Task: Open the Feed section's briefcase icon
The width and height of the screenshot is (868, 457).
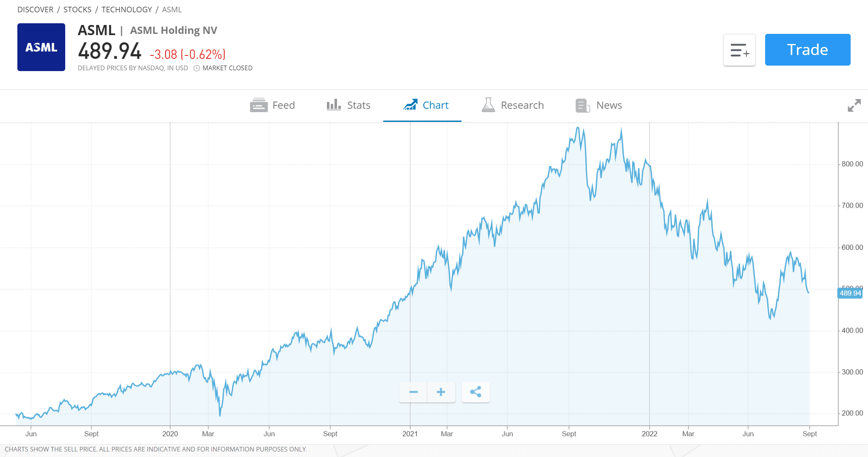Action: (x=259, y=105)
